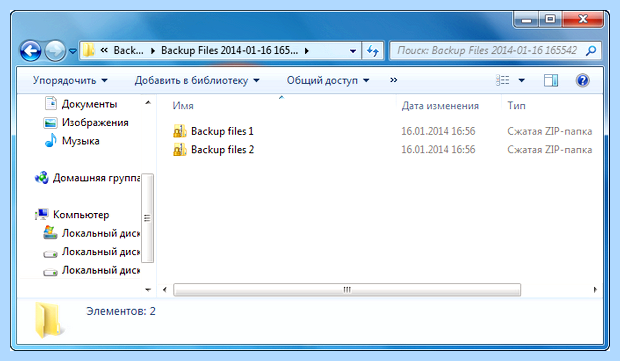Viewport: 620px width, 361px height.
Task: Select Backup files 2 file name
Action: click(223, 149)
